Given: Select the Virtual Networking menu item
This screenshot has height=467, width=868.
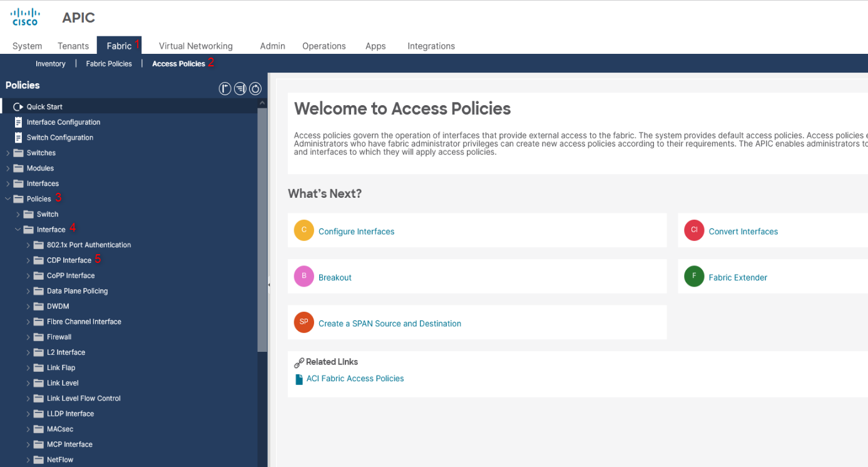Looking at the screenshot, I should pyautogui.click(x=195, y=46).
